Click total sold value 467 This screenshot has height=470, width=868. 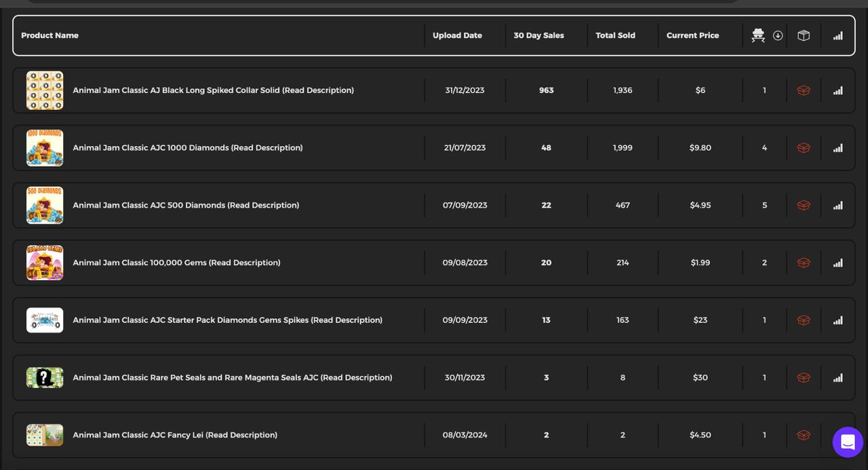point(623,205)
